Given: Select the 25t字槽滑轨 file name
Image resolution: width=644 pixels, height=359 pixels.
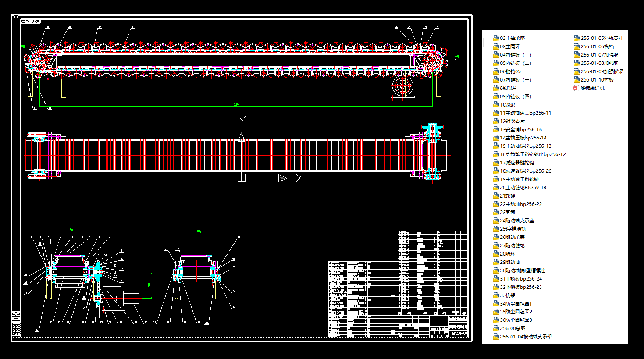Looking at the screenshot, I should [513, 229].
